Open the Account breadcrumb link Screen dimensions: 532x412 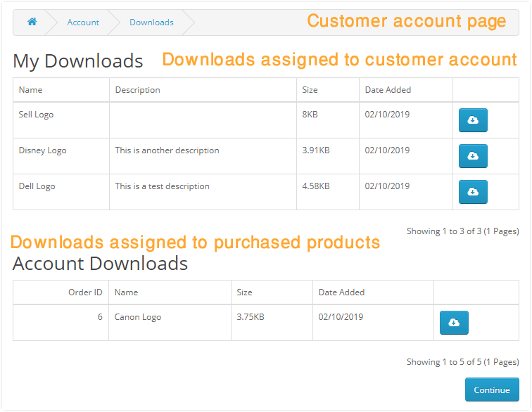[x=83, y=22]
